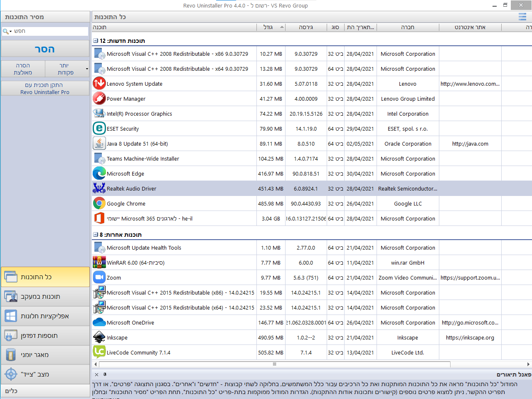Pin the description panel

tap(105, 374)
